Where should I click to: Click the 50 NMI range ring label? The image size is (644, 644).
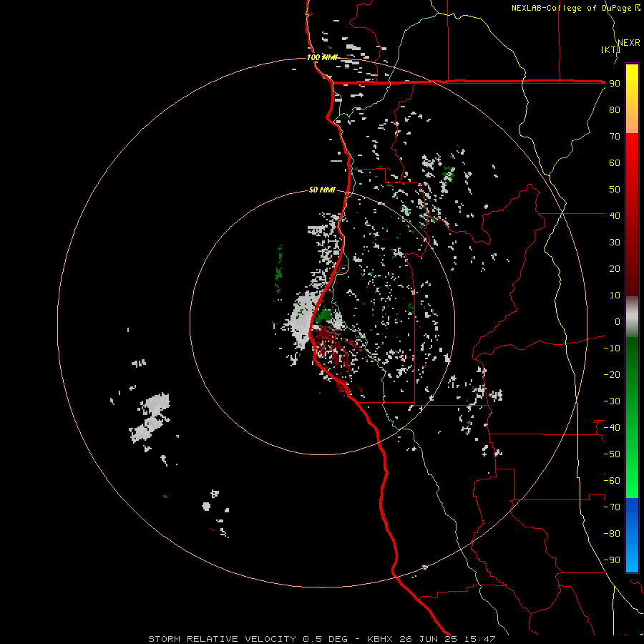(322, 190)
